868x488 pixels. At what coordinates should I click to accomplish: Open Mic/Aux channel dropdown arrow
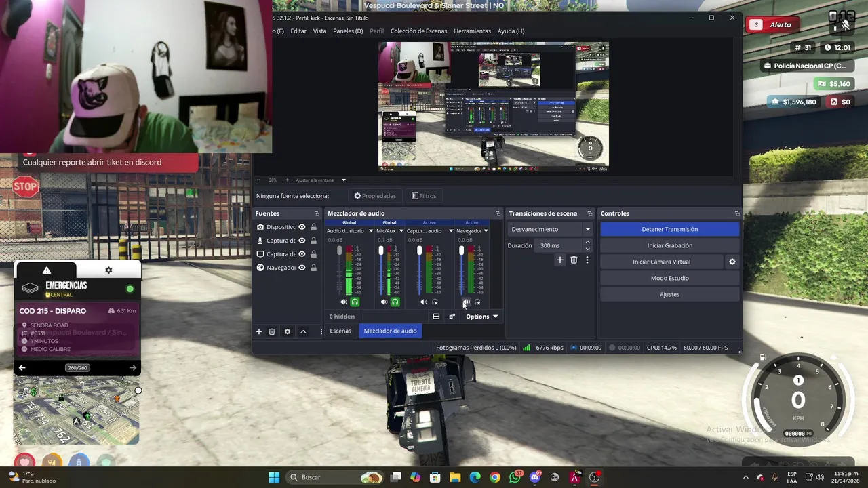coord(401,231)
